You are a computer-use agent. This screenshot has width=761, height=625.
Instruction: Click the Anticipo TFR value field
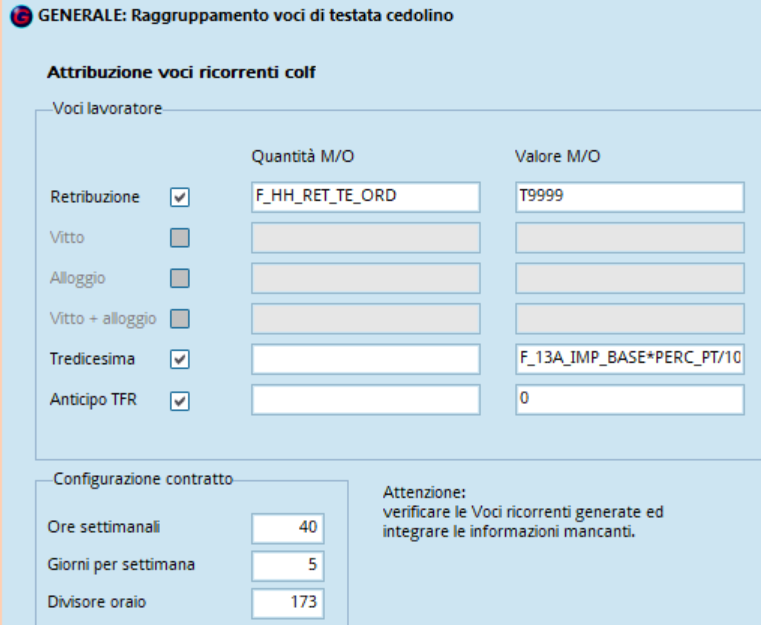[x=629, y=400]
